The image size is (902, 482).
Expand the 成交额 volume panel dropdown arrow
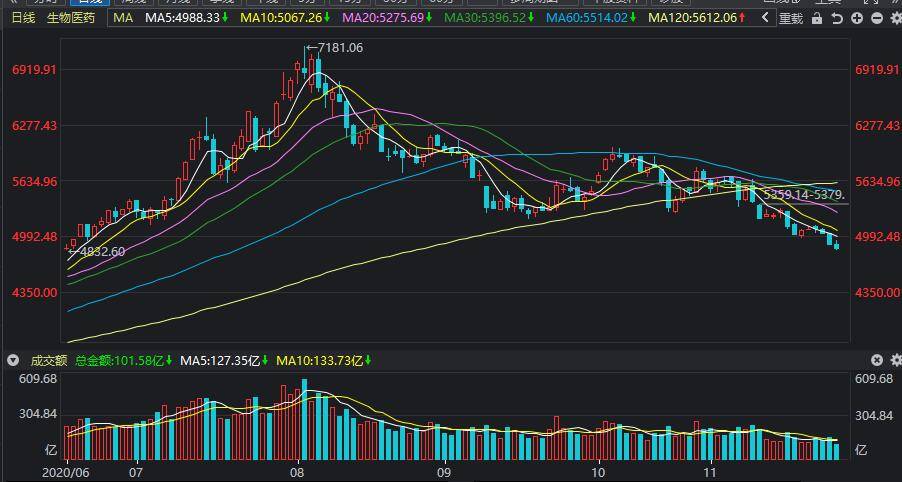[x=14, y=360]
